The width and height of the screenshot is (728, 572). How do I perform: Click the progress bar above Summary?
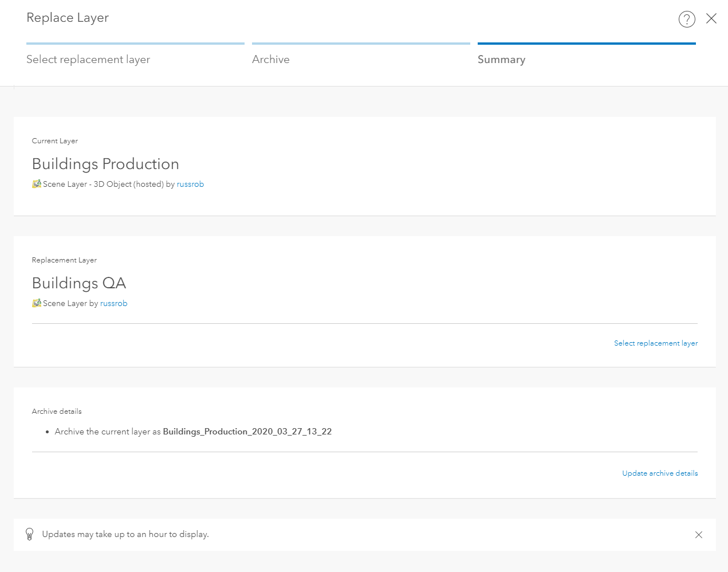[587, 44]
